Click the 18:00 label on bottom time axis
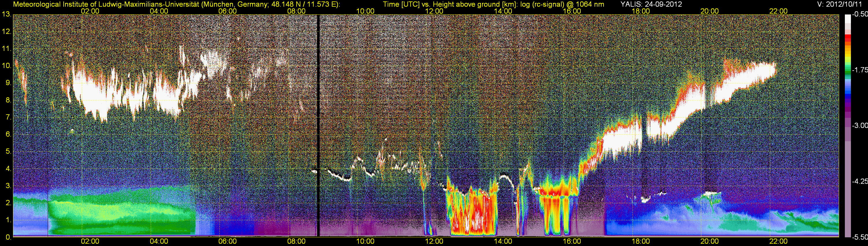Viewport: 868px width, 246px height. coord(641,241)
